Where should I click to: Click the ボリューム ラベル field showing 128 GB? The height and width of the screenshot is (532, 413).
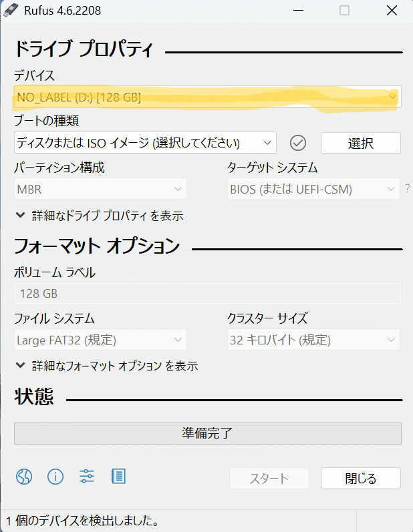tap(208, 294)
